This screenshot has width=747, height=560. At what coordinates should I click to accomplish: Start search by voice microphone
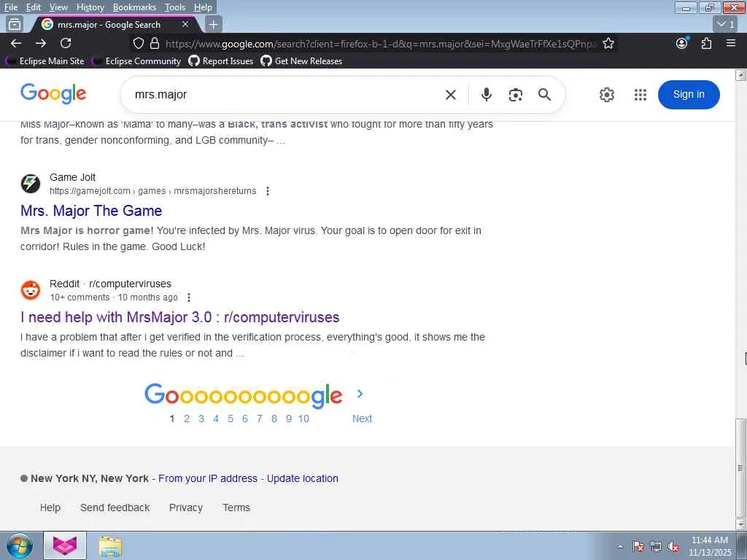tap(487, 95)
